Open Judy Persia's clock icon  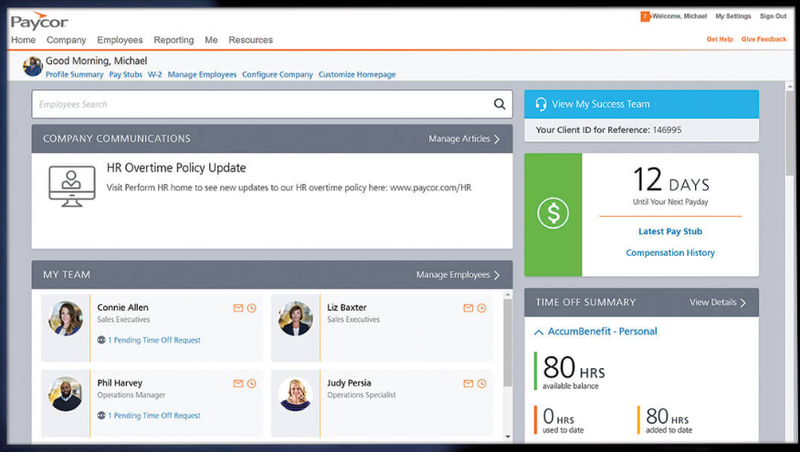(x=482, y=384)
